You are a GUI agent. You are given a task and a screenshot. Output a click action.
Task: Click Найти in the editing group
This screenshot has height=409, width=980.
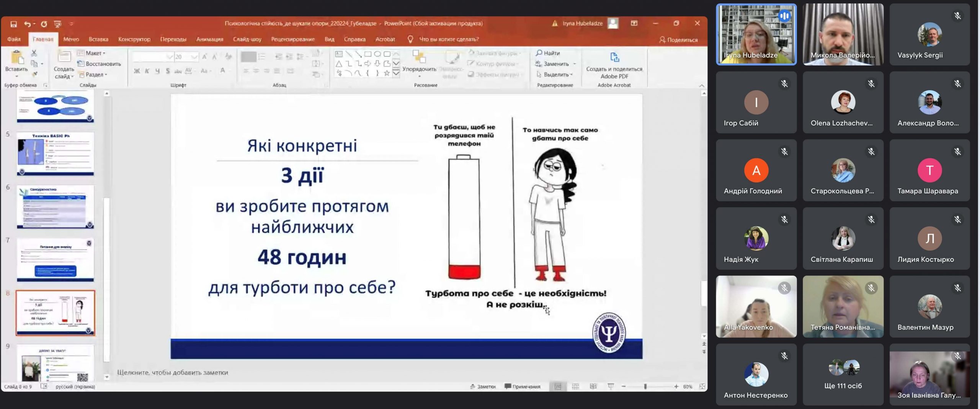548,53
